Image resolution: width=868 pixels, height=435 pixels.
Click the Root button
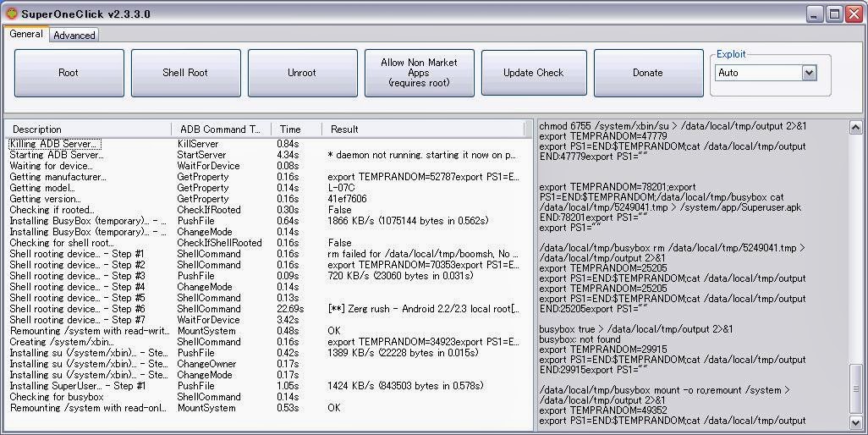[x=69, y=73]
